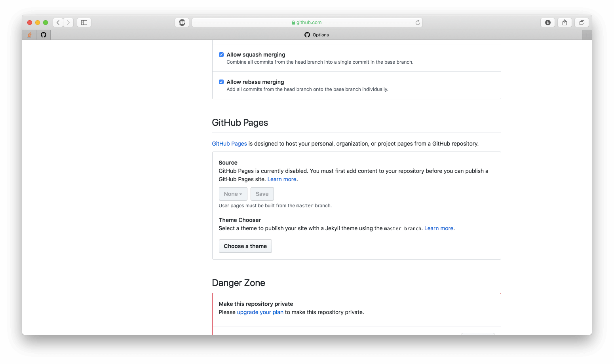Open the upgrade your plan link
Screen dimensions: 614x364
[x=260, y=312]
